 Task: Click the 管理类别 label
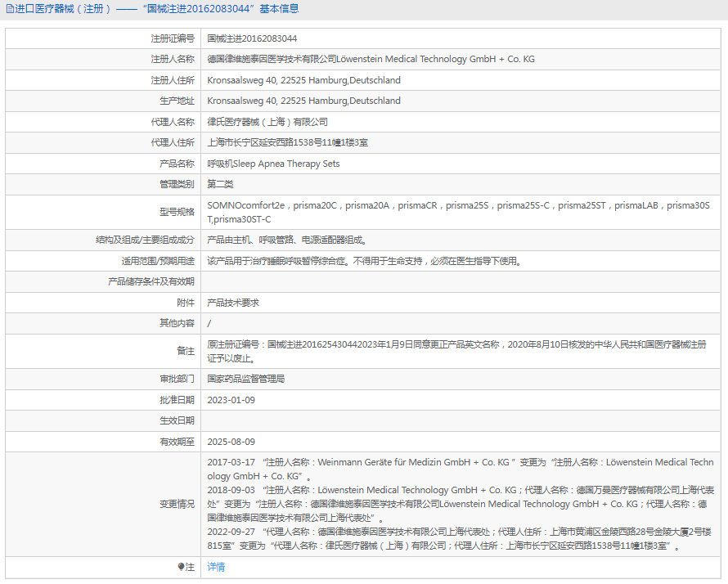click(x=178, y=184)
